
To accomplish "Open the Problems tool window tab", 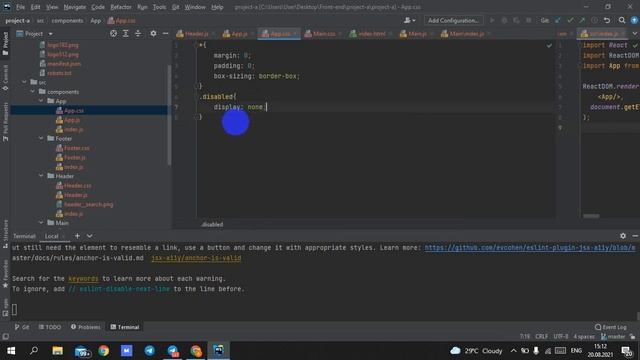I will (85, 327).
